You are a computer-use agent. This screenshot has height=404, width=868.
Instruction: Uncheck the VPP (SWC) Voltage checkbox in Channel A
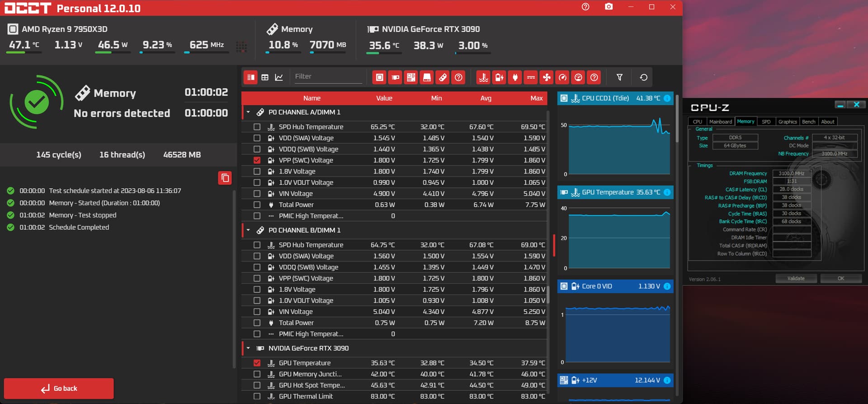pyautogui.click(x=257, y=160)
